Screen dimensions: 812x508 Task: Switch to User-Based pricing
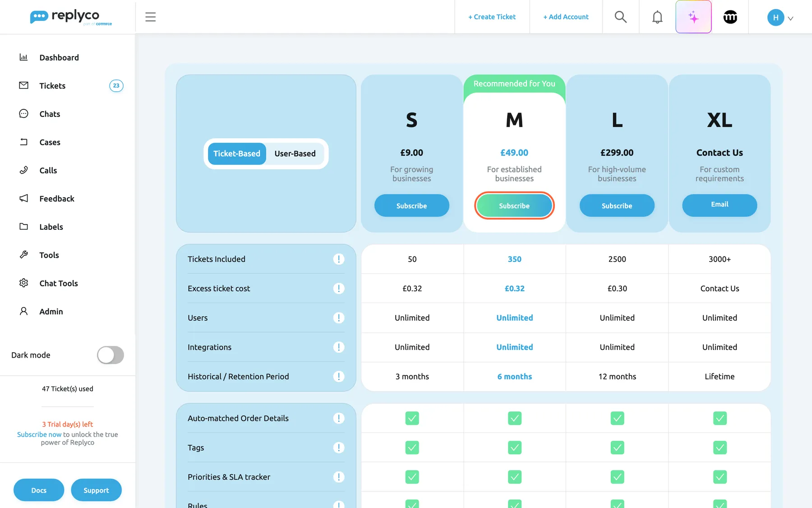click(295, 154)
